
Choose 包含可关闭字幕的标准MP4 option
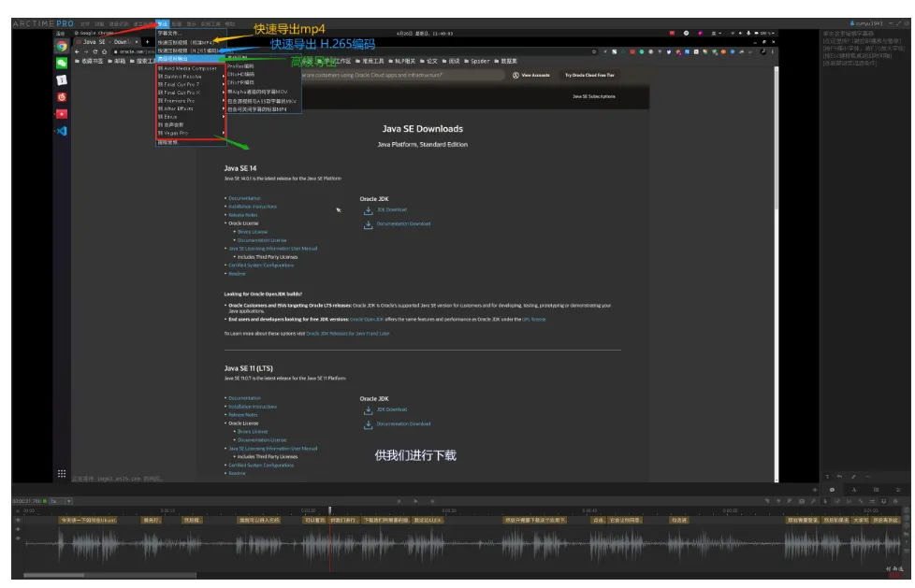(264, 109)
